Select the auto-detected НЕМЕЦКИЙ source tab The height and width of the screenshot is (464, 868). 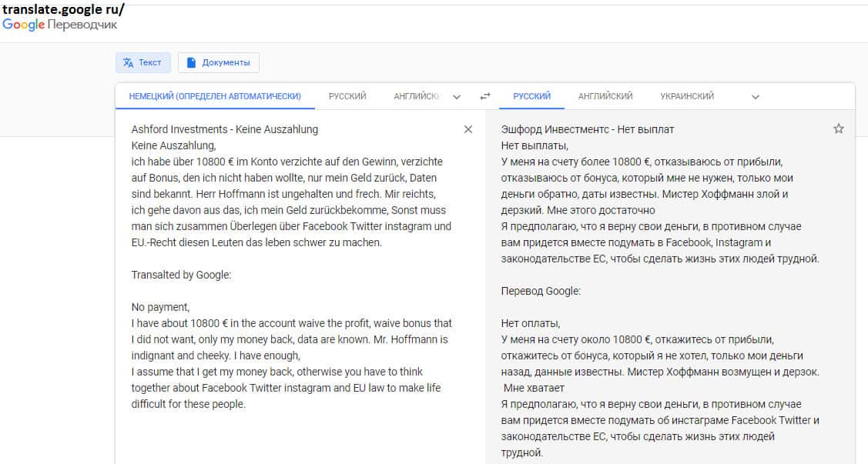[215, 97]
